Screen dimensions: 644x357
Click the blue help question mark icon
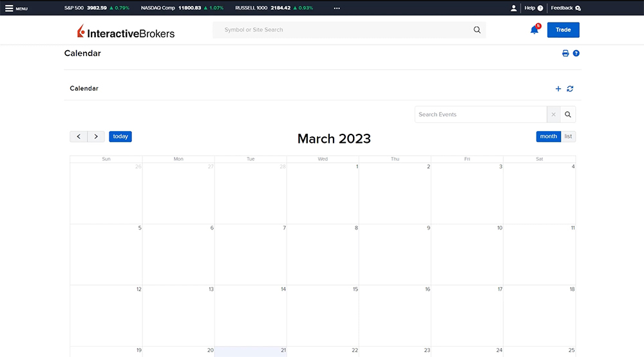click(576, 53)
